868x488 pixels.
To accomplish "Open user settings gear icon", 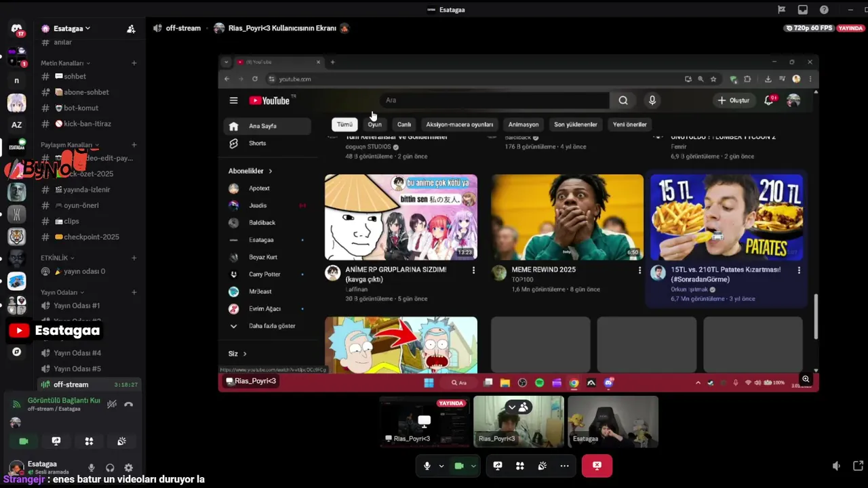I will (x=128, y=468).
